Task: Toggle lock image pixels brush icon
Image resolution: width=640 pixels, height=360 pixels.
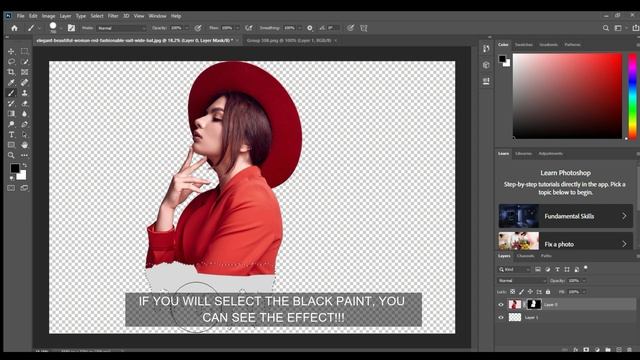Action: pyautogui.click(x=521, y=292)
